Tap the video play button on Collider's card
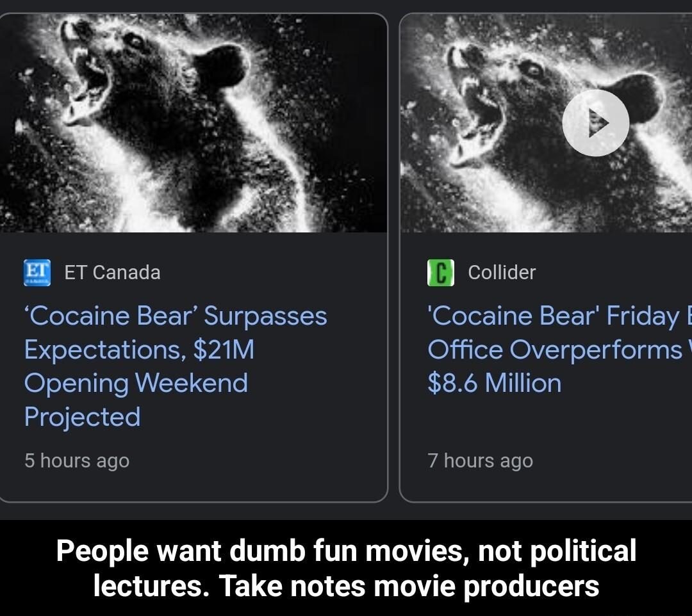The width and height of the screenshot is (692, 616). (596, 122)
